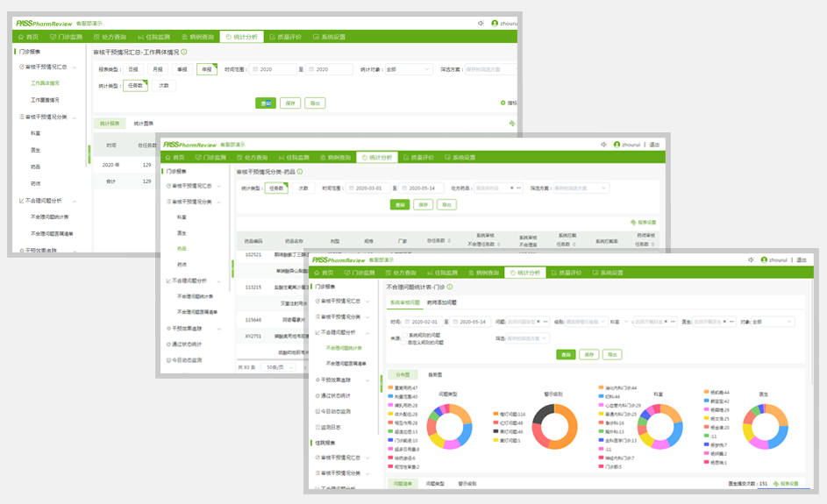Sort by 总任务数 column in middle window table
Image resolution: width=827 pixels, height=504 pixels.
point(449,241)
